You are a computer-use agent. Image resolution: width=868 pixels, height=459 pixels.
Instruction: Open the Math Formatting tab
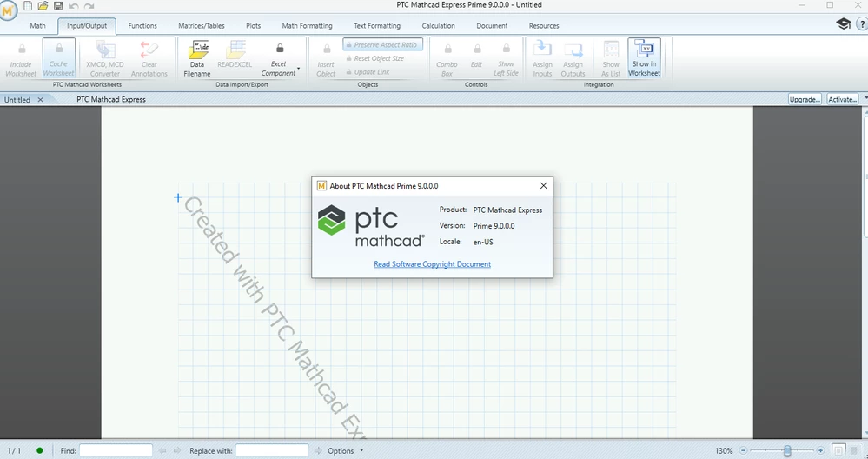coord(308,26)
